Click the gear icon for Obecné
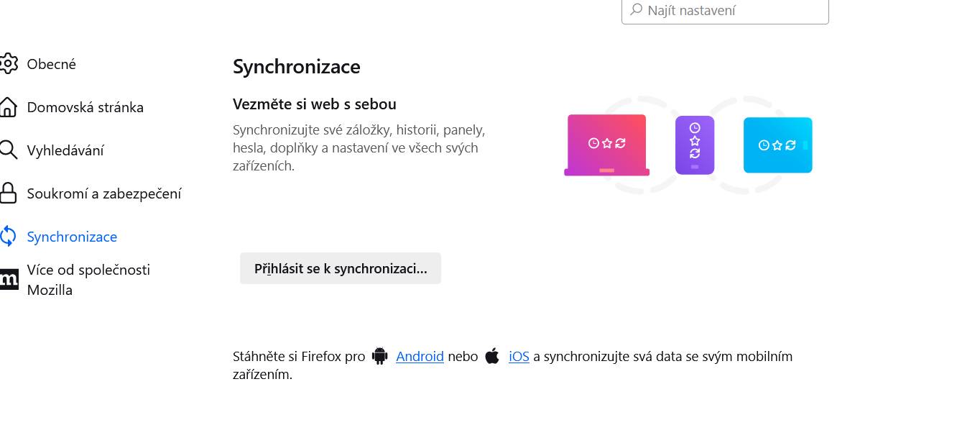 8,64
